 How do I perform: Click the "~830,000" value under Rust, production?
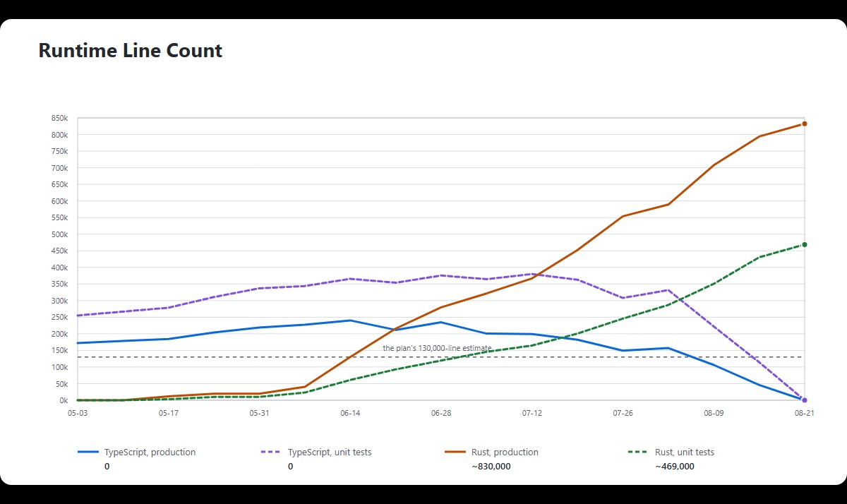pyautogui.click(x=491, y=467)
